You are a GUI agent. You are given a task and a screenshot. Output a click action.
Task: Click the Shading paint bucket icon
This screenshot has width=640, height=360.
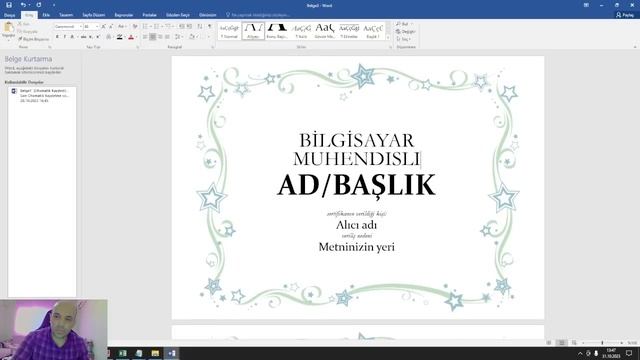(192, 37)
